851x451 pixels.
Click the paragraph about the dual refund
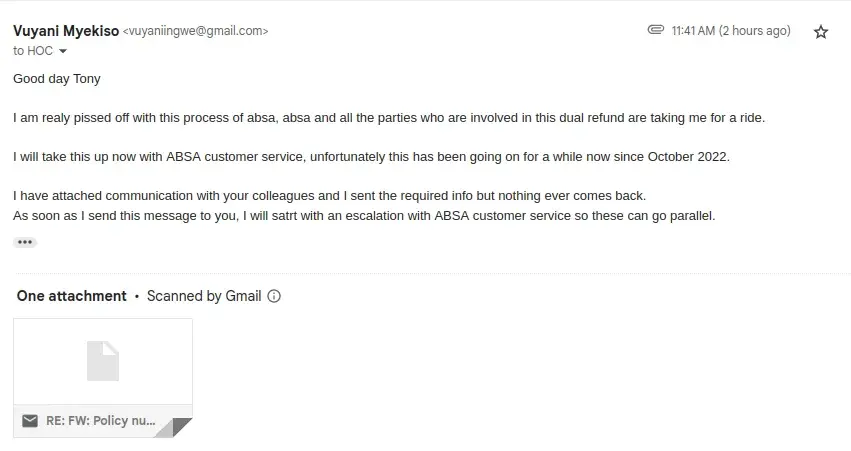pos(389,117)
